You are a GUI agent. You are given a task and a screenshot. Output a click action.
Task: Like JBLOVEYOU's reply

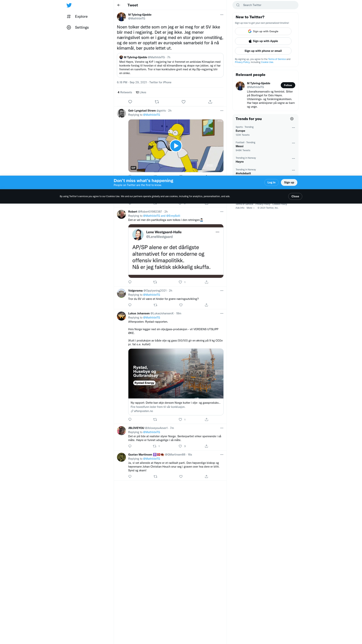180,446
